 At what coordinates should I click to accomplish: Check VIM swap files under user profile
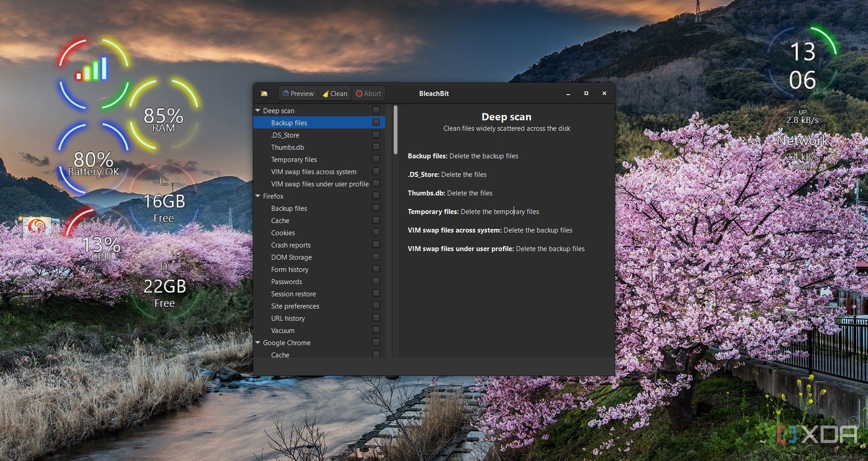coord(376,183)
